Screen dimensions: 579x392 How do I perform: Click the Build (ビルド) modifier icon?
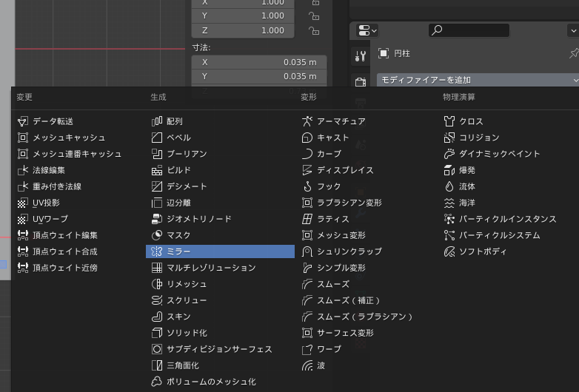coord(157,170)
